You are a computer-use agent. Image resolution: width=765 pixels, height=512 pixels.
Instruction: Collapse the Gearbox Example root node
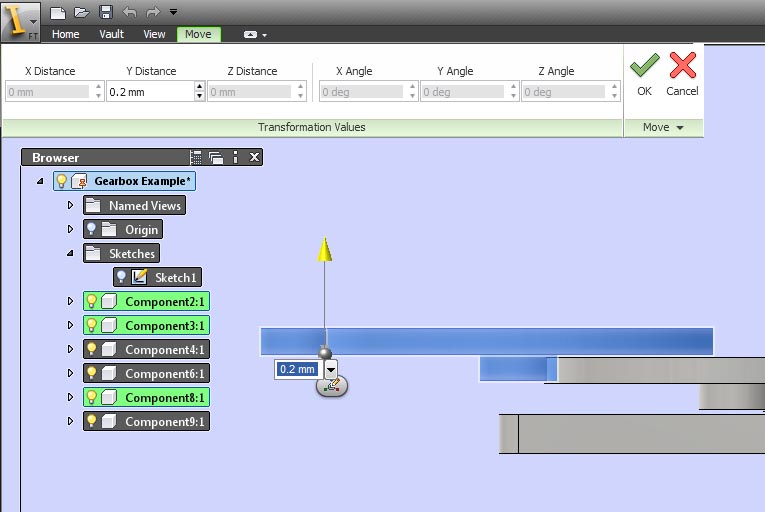pos(40,182)
